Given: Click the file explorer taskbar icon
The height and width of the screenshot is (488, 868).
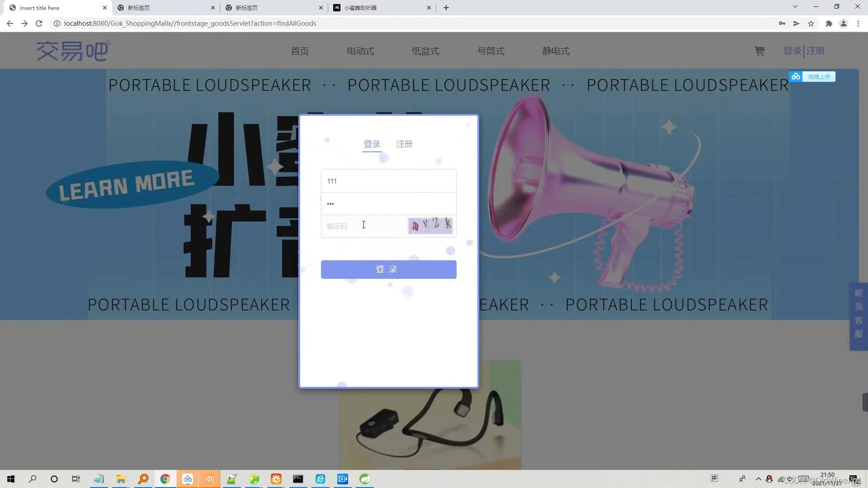Looking at the screenshot, I should (x=120, y=479).
